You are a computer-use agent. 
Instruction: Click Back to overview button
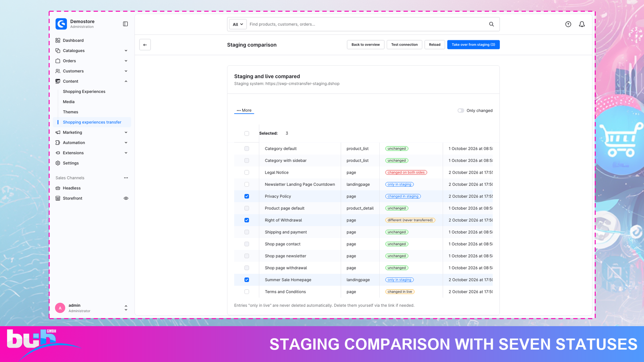tap(366, 45)
